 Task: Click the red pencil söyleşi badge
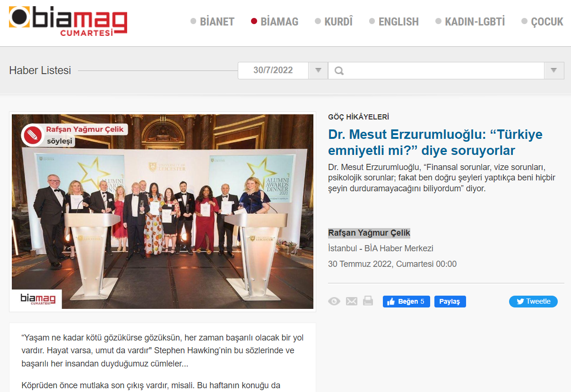[x=32, y=135]
